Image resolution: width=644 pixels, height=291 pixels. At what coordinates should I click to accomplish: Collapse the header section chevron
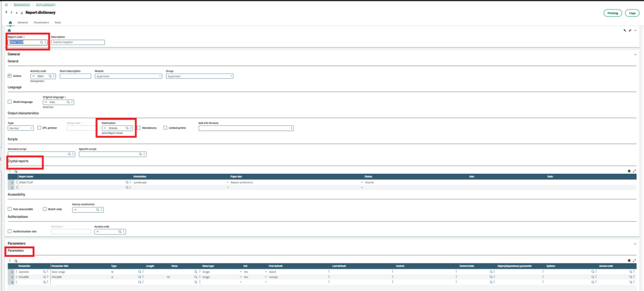click(x=635, y=30)
